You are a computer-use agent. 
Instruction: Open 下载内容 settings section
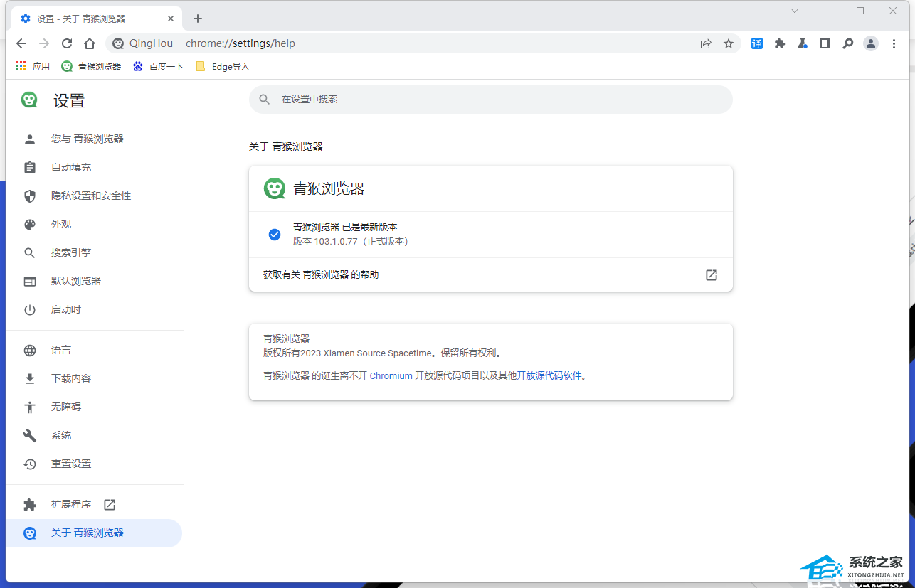(x=94, y=378)
